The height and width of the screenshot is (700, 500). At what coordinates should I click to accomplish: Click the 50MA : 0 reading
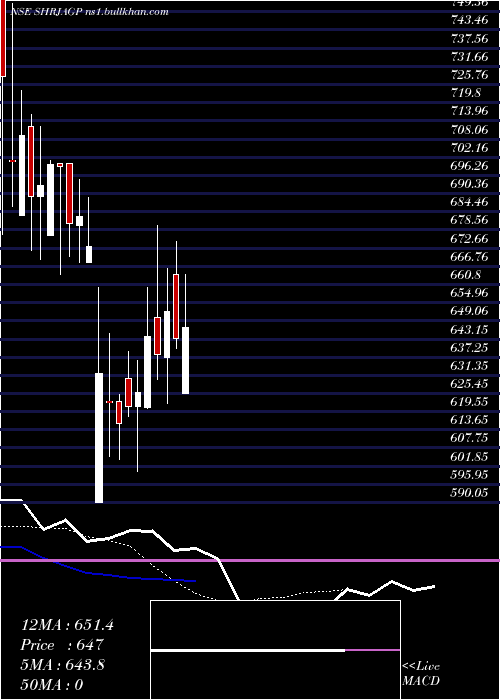(x=52, y=684)
